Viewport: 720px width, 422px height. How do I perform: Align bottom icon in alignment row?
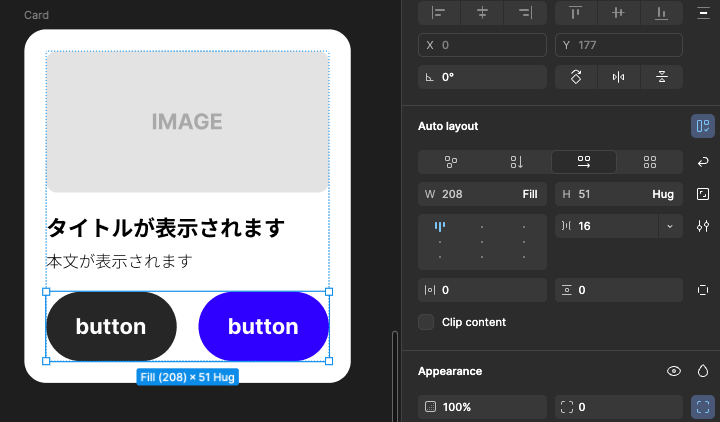click(x=661, y=13)
